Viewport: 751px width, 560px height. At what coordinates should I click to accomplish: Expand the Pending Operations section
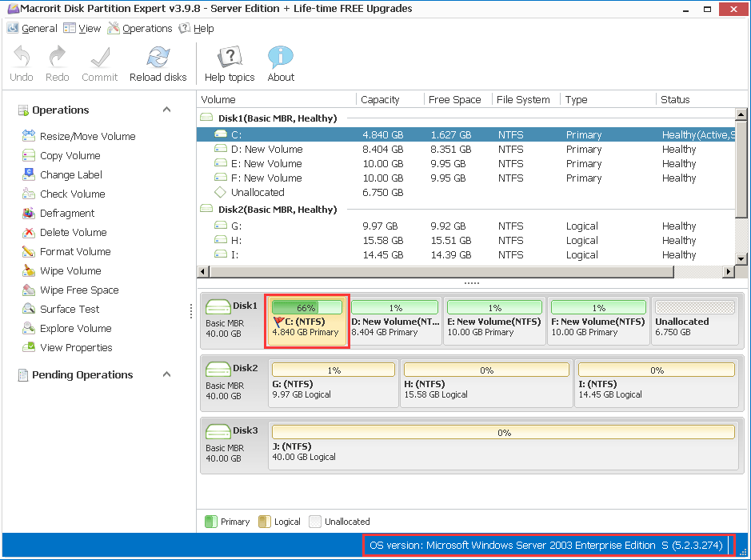pos(166,374)
